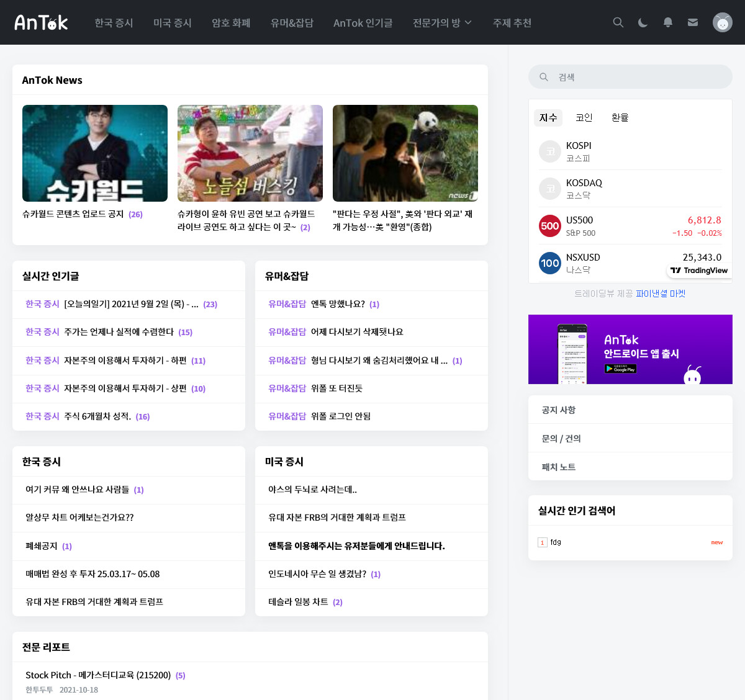Open 위폴 로그인 안됨 post
This screenshot has width=745, height=700.
pos(341,416)
